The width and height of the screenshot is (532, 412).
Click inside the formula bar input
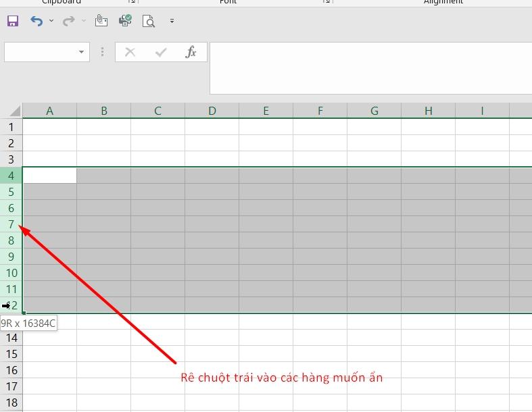(x=371, y=68)
